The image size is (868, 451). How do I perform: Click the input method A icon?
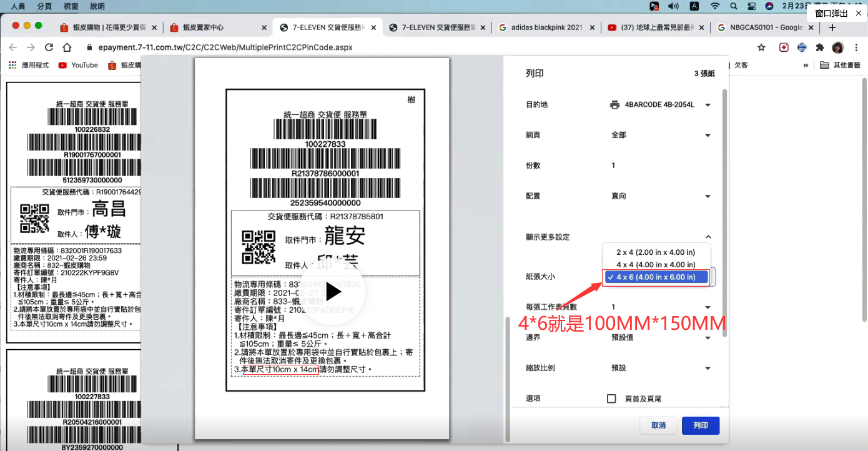694,6
